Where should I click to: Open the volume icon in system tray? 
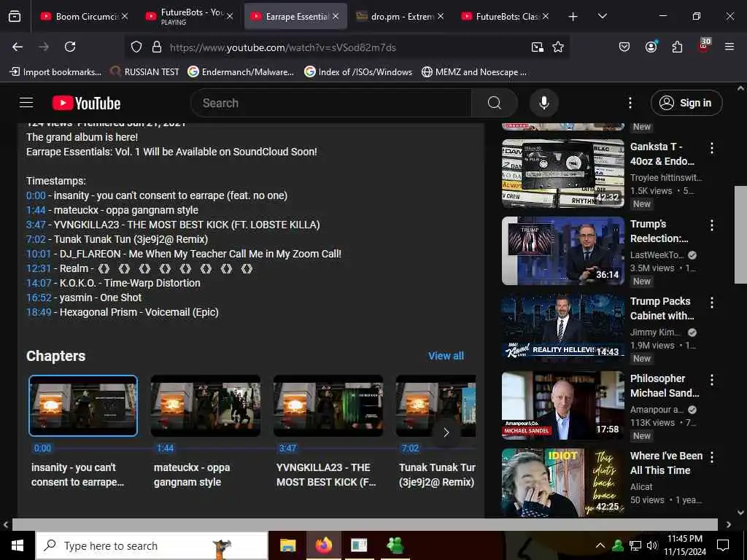click(x=652, y=545)
